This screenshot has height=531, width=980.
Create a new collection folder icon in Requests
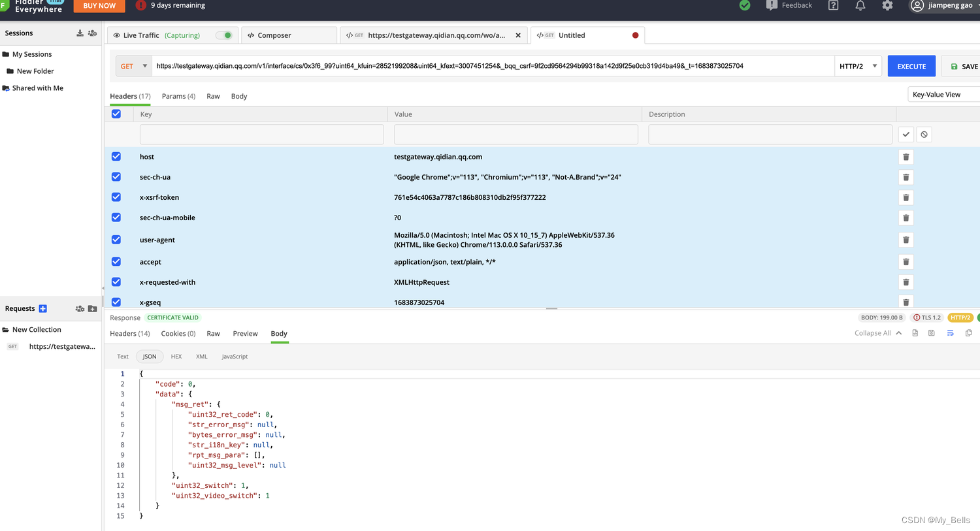click(92, 308)
